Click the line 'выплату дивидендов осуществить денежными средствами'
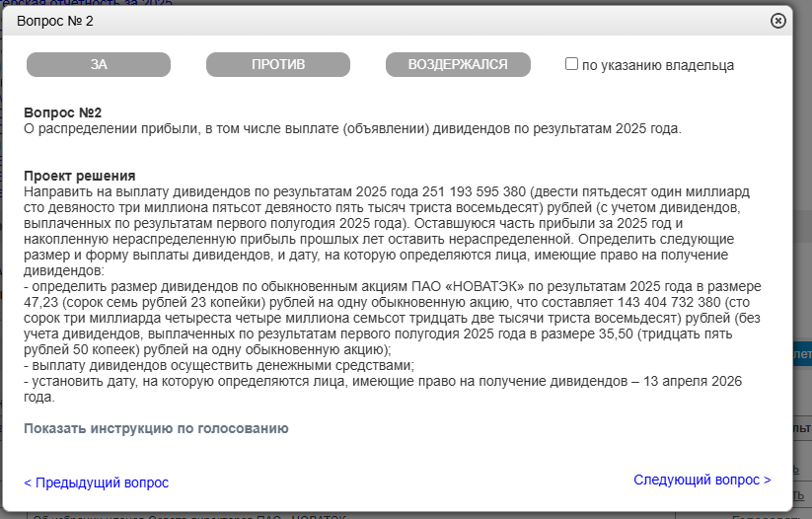Image resolution: width=812 pixels, height=519 pixels. [x=219, y=366]
